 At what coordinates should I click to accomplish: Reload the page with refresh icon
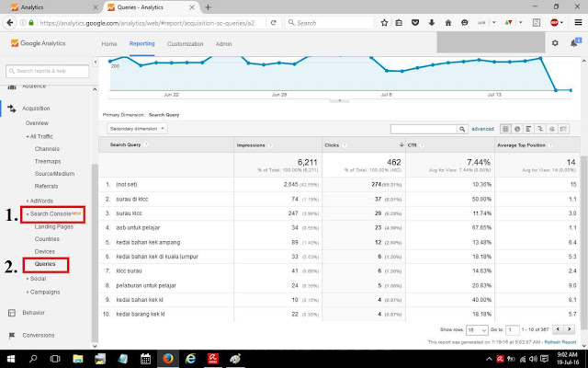tap(274, 23)
